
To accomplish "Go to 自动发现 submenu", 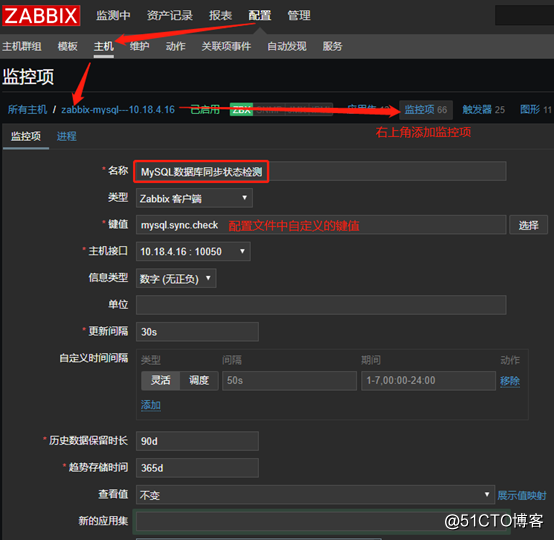I will point(287,46).
